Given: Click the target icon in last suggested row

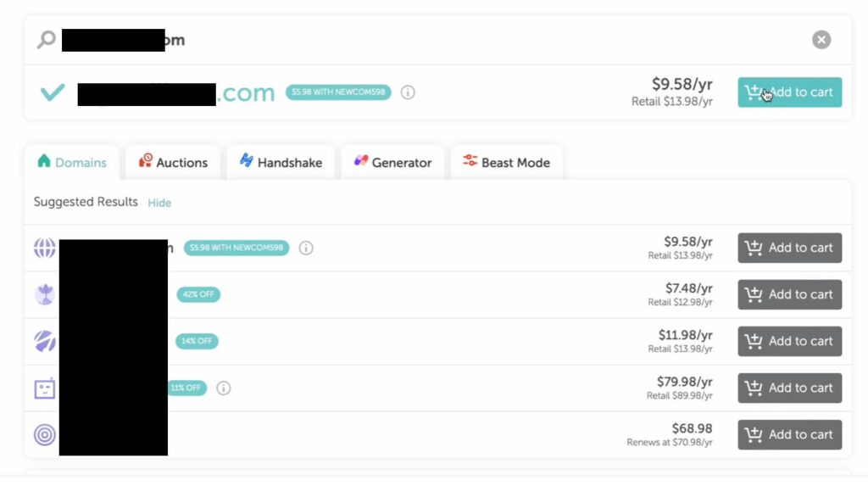Looking at the screenshot, I should [45, 435].
